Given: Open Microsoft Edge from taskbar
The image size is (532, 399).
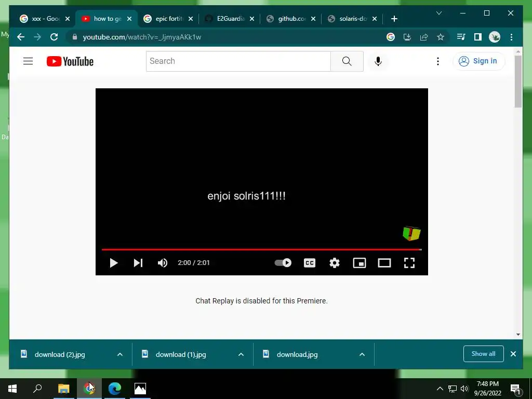Looking at the screenshot, I should [115, 389].
